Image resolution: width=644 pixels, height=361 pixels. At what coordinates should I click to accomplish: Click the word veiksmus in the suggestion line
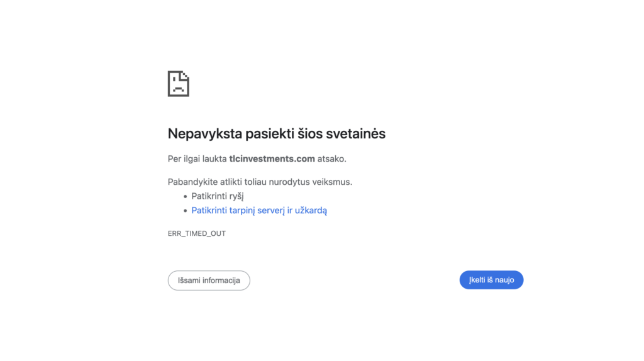[332, 182]
